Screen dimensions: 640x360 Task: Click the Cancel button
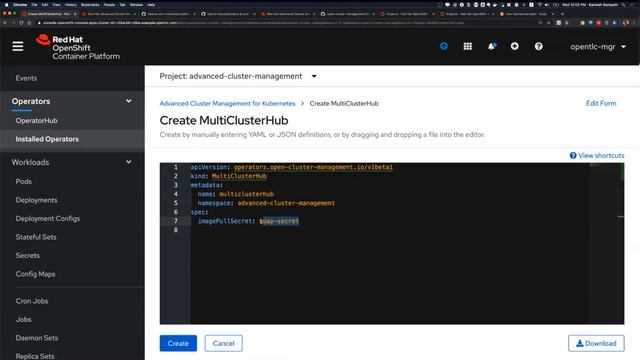click(x=223, y=343)
